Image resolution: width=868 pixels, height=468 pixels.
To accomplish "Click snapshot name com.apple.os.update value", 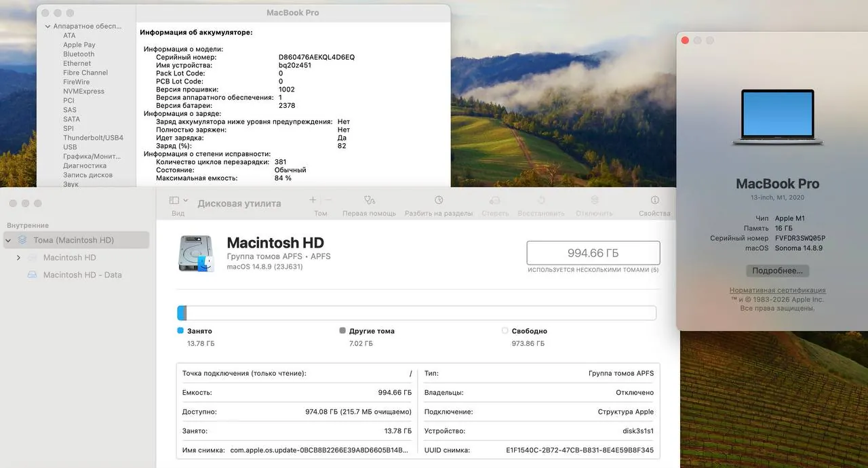I will tap(320, 450).
